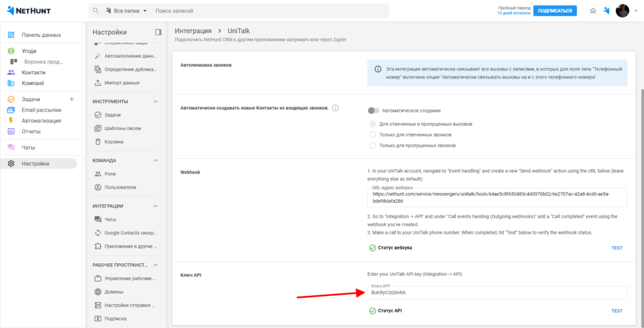
Task: Click the search magnifier icon
Action: click(96, 11)
